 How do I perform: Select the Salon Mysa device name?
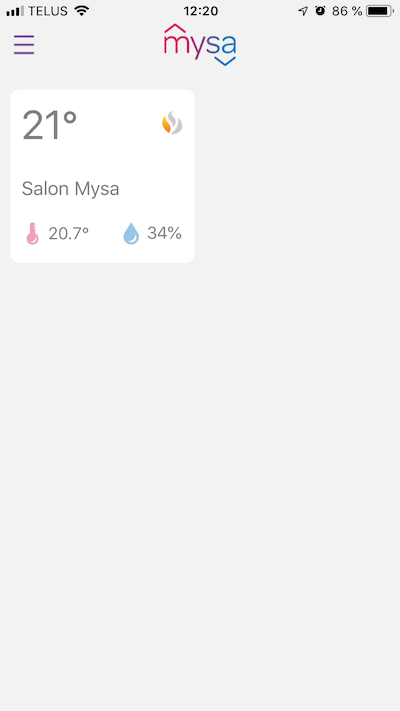click(70, 189)
